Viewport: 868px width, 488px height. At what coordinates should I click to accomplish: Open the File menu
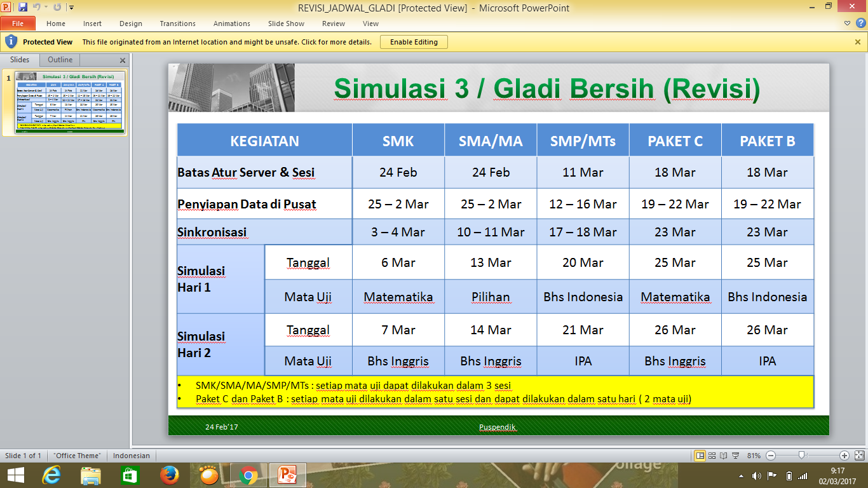coord(18,23)
